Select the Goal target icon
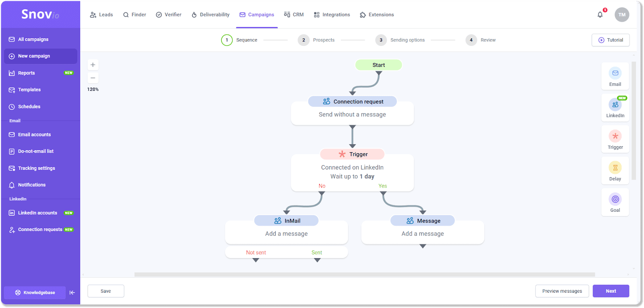The height and width of the screenshot is (308, 644). pyautogui.click(x=615, y=199)
